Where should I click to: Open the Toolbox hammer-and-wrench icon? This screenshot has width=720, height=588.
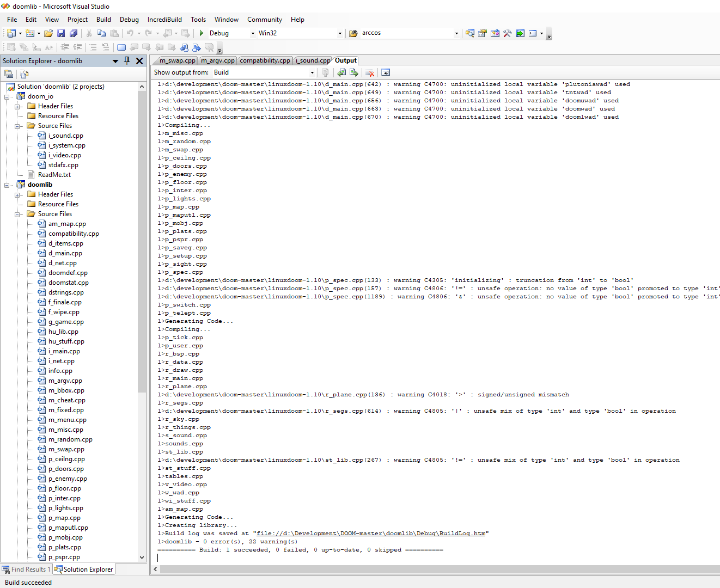click(x=508, y=33)
